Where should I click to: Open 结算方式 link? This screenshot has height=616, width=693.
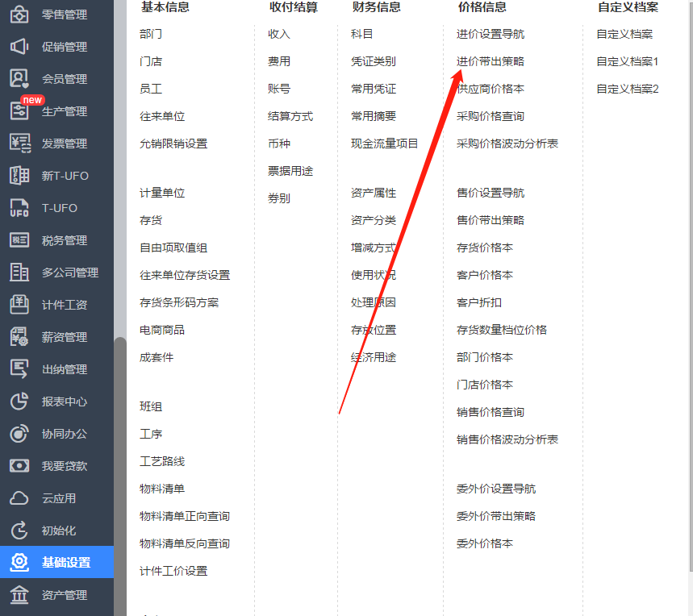pos(290,116)
